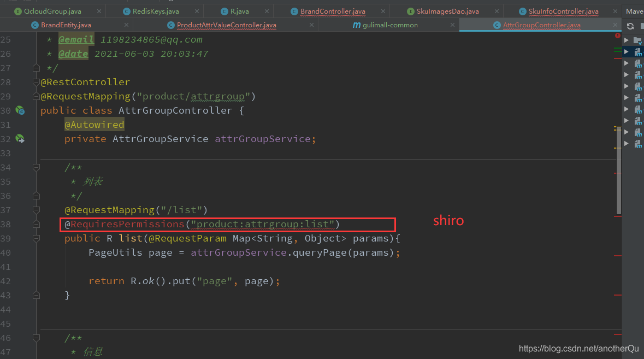Viewport: 644px width, 359px height.
Task: Collapse the list method at line 39
Action: pyautogui.click(x=36, y=238)
